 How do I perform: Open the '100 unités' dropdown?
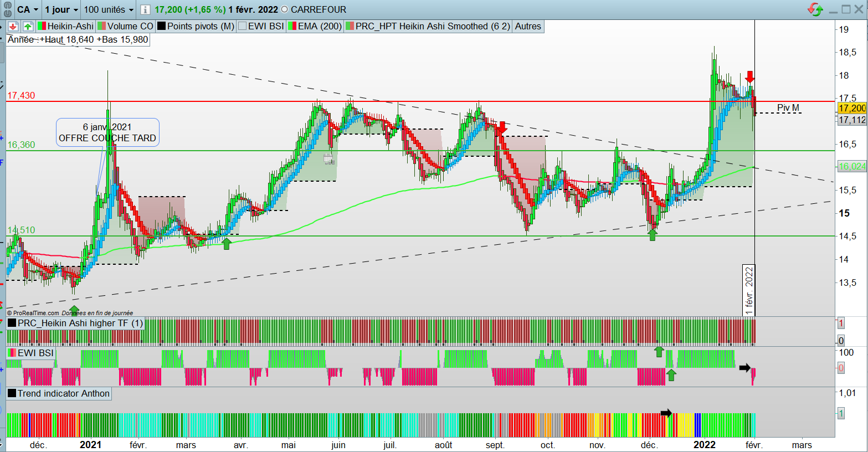pos(109,9)
